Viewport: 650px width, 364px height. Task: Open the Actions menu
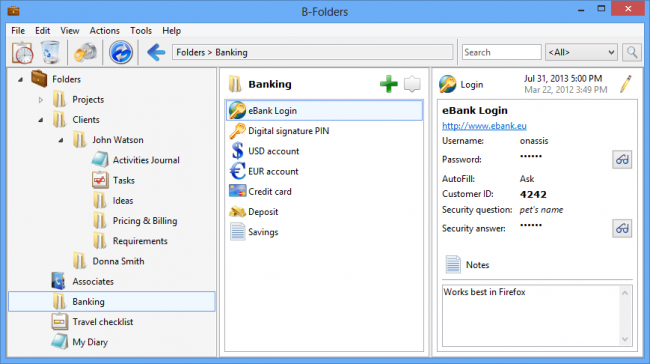tap(104, 31)
